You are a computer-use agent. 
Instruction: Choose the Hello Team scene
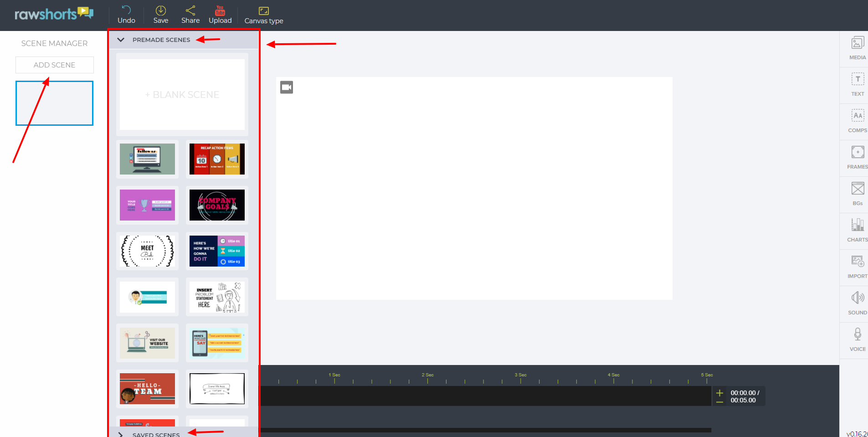click(x=147, y=389)
